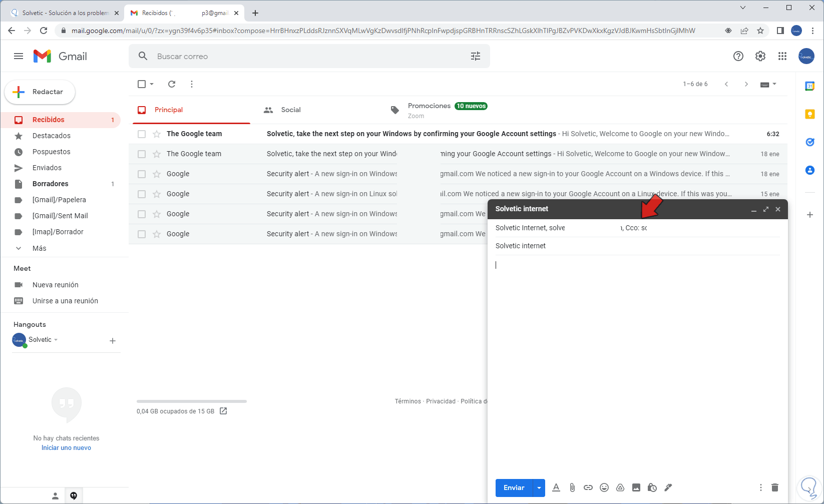Image resolution: width=824 pixels, height=504 pixels.
Task: Select the 18 ene Google security alert checkbox
Action: 142,174
